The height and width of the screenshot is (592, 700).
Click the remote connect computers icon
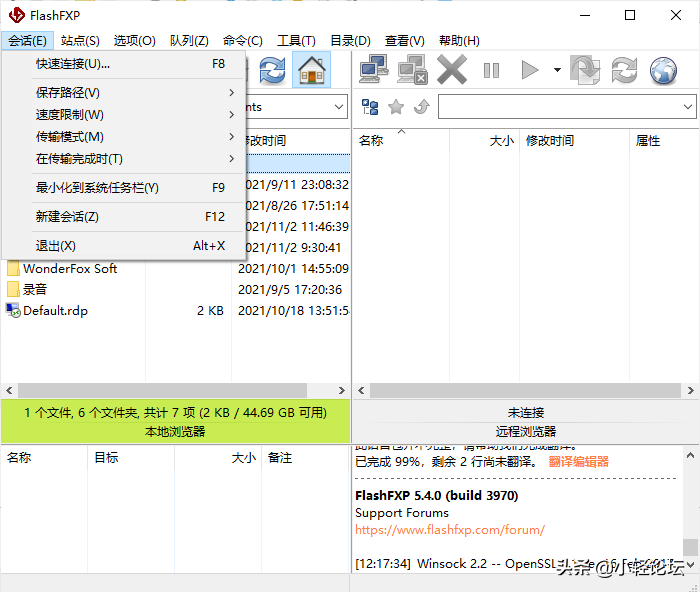coord(374,69)
